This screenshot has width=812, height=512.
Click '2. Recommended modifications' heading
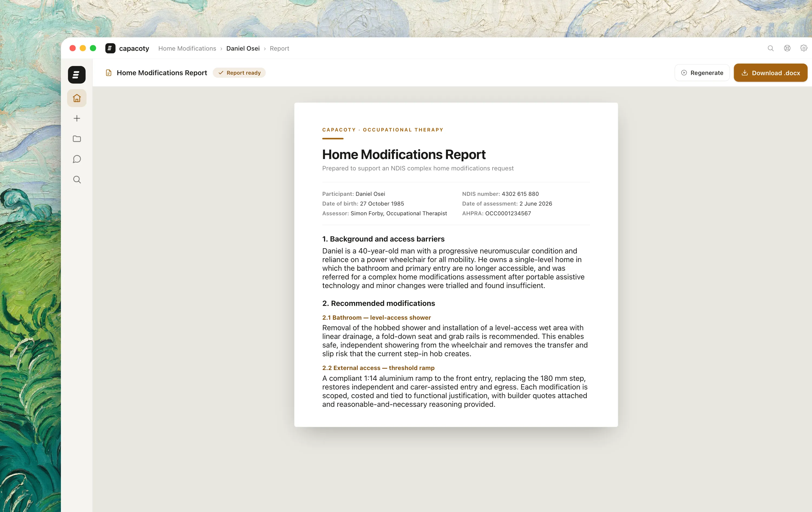[x=378, y=303]
